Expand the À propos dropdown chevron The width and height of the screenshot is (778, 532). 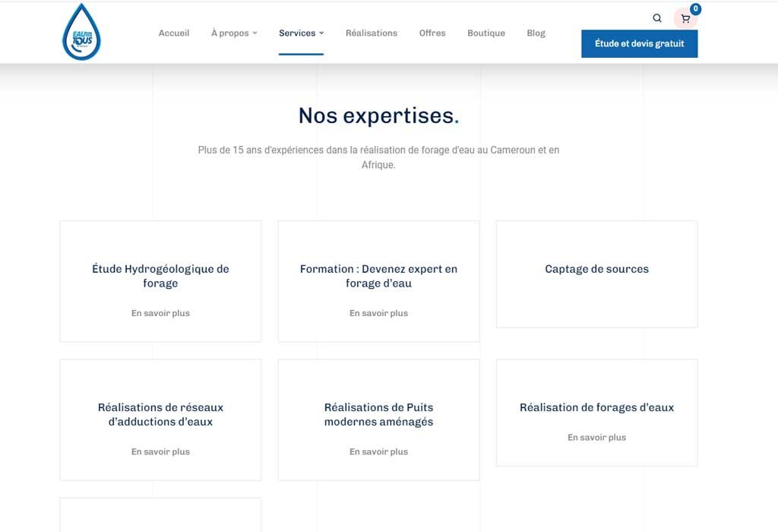255,33
